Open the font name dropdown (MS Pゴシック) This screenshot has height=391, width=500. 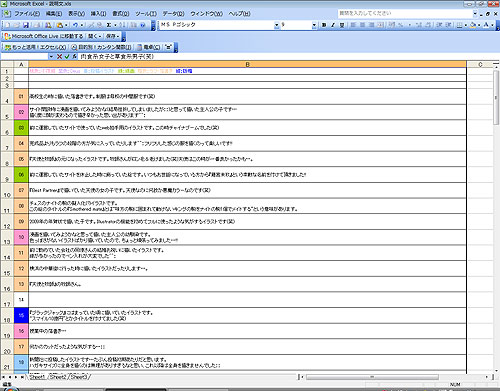[x=276, y=25]
